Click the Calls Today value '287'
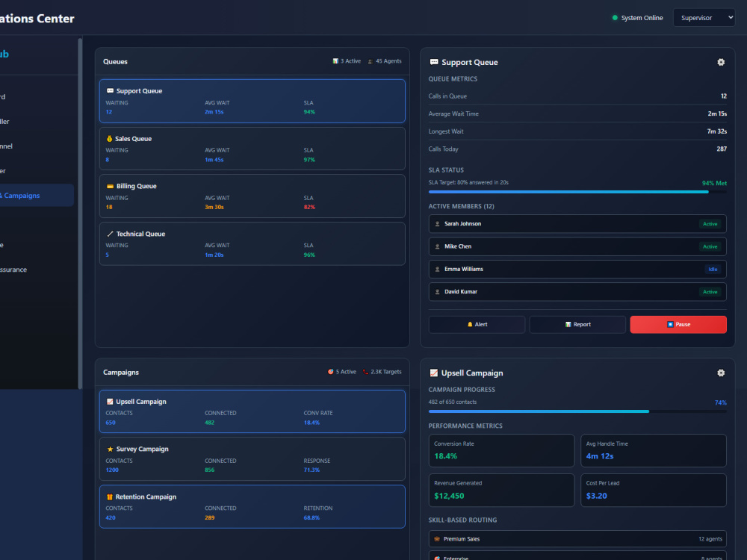This screenshot has height=560, width=747. (722, 149)
